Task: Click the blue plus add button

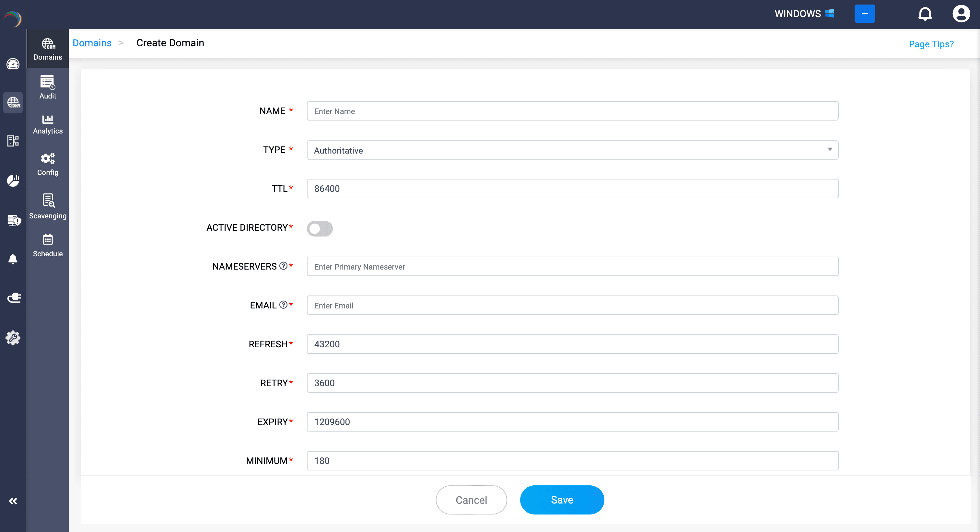Action: coord(864,14)
